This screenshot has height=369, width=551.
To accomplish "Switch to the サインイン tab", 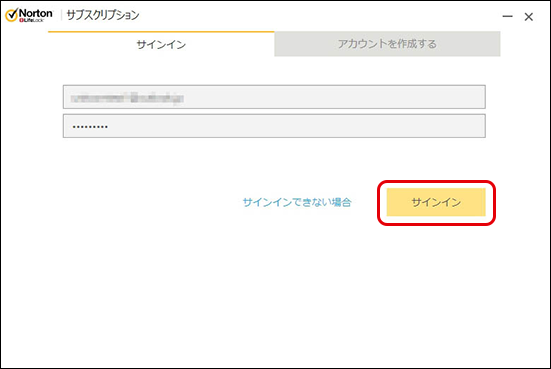I will click(x=161, y=44).
